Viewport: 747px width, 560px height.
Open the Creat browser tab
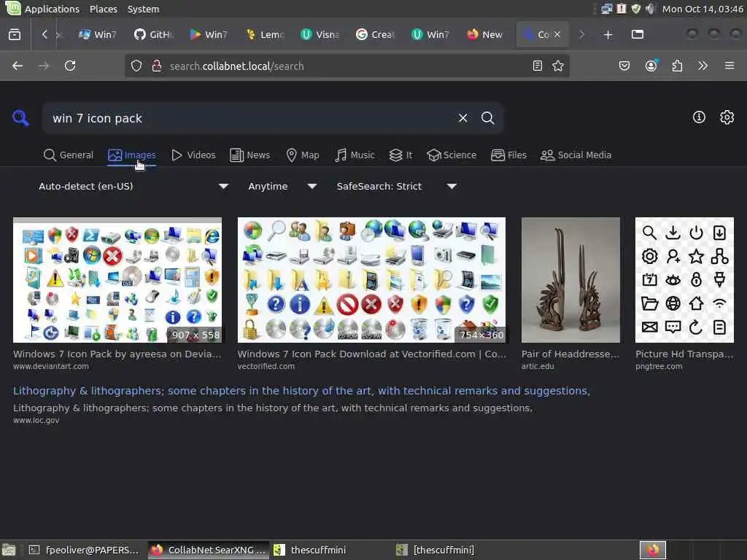[x=376, y=34]
